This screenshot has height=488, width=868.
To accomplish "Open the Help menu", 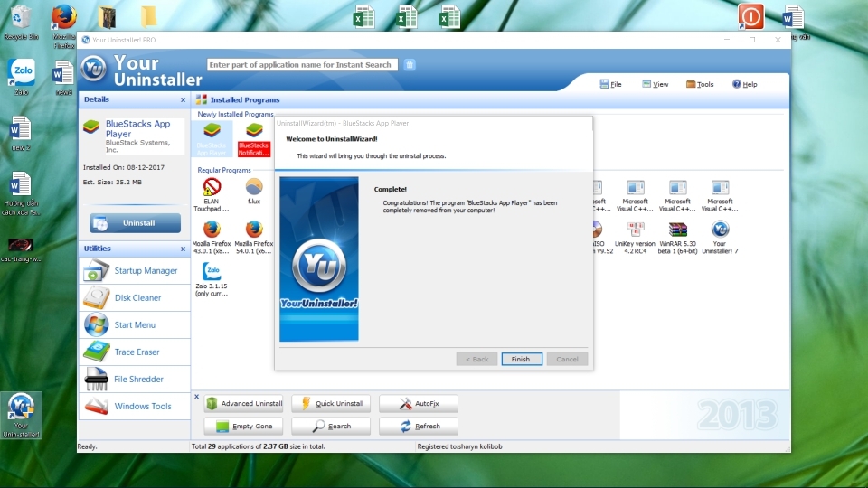I will (x=744, y=84).
